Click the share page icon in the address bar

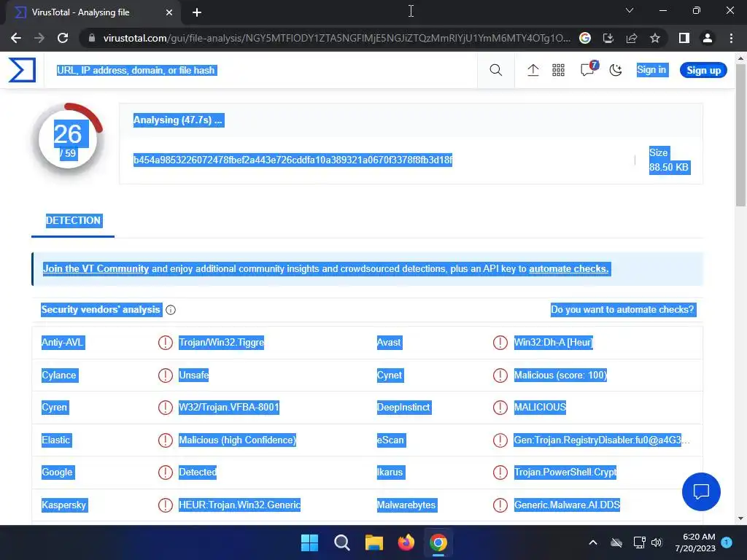pos(631,38)
